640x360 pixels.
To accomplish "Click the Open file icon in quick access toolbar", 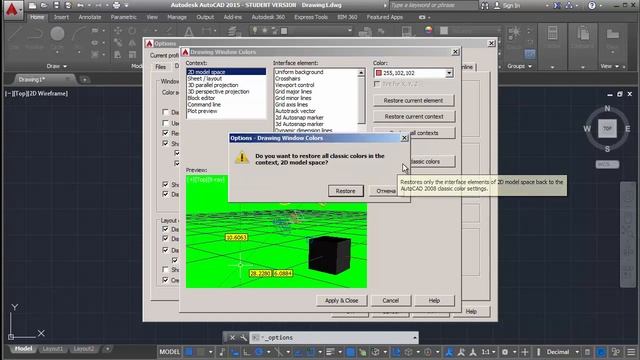I will (44, 6).
